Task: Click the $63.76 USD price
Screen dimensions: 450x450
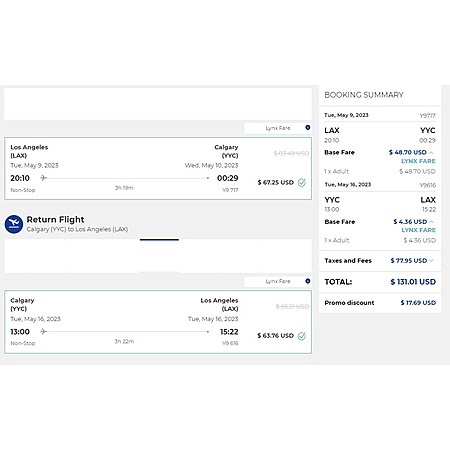Action: (276, 335)
